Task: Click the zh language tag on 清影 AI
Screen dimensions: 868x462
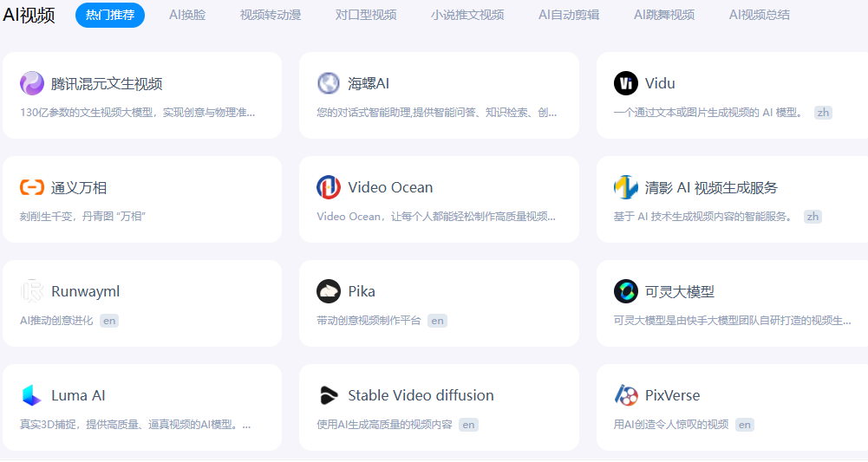Action: click(813, 217)
